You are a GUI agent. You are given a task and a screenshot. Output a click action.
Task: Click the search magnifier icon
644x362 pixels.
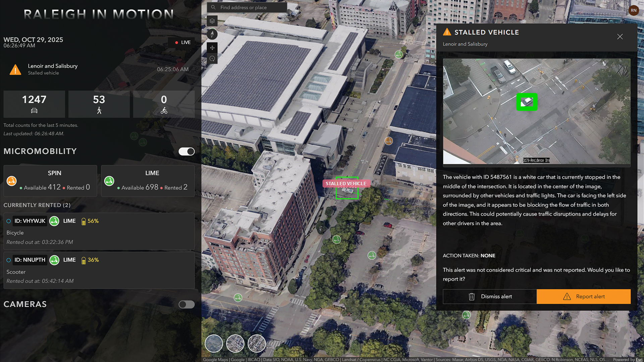(x=213, y=7)
